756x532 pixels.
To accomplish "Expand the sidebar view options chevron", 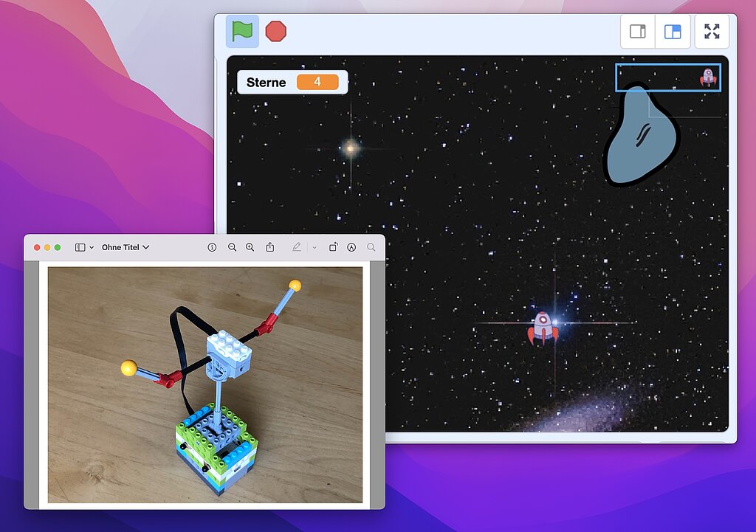I will (x=92, y=247).
